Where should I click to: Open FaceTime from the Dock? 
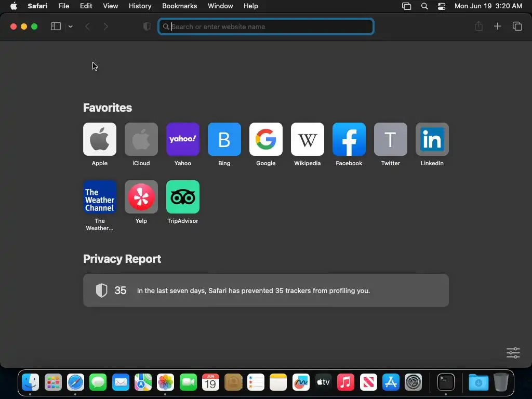(188, 382)
